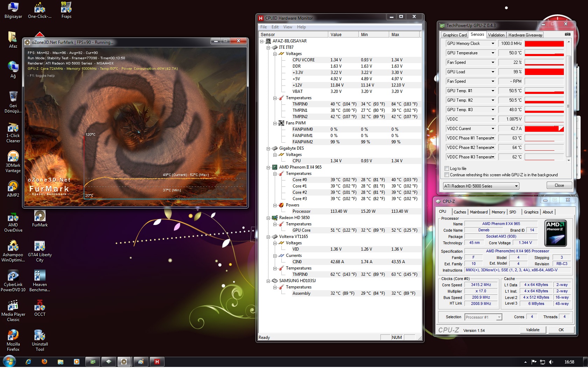Click the GPU Load red graph bar
Viewport: 588px width, 368px height.
tap(544, 72)
